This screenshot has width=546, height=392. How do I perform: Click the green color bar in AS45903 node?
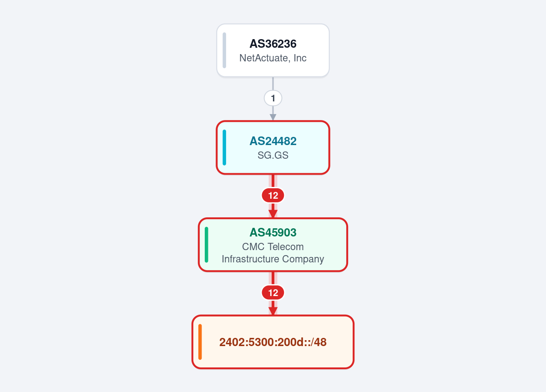click(207, 245)
